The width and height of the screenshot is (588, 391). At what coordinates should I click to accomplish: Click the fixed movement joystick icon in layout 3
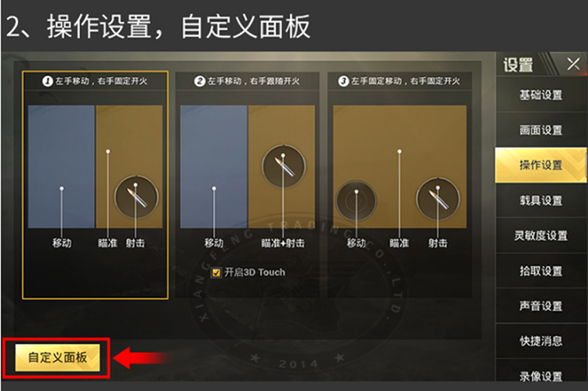[x=356, y=201]
